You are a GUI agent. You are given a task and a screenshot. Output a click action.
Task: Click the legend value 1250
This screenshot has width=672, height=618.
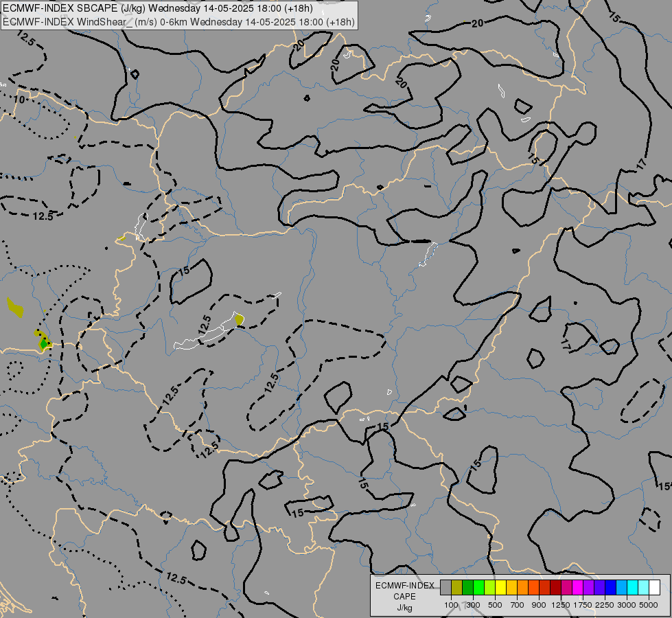click(561, 605)
